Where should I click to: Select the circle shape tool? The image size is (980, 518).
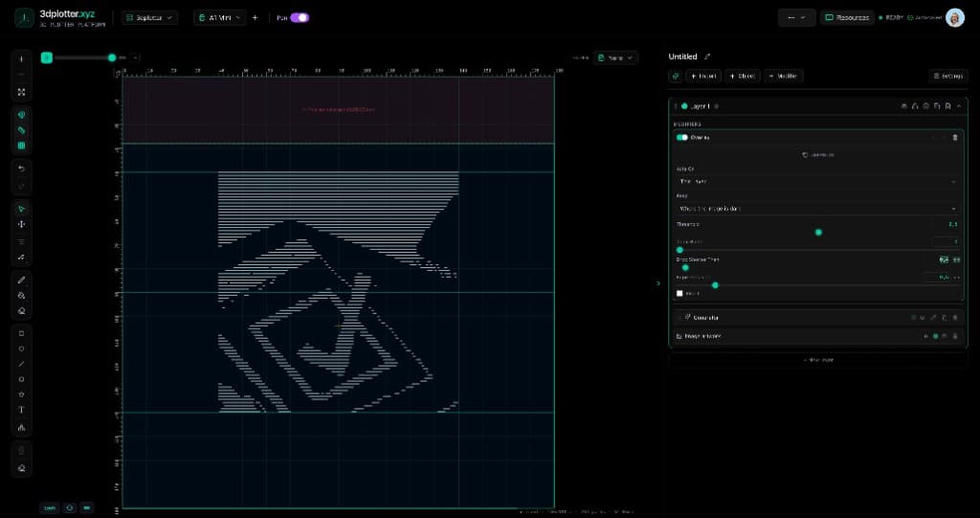pyautogui.click(x=22, y=349)
